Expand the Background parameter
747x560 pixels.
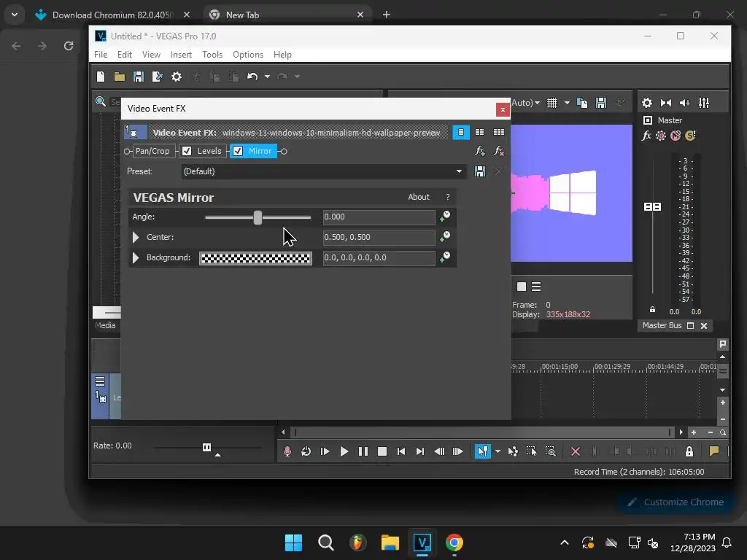coord(136,257)
